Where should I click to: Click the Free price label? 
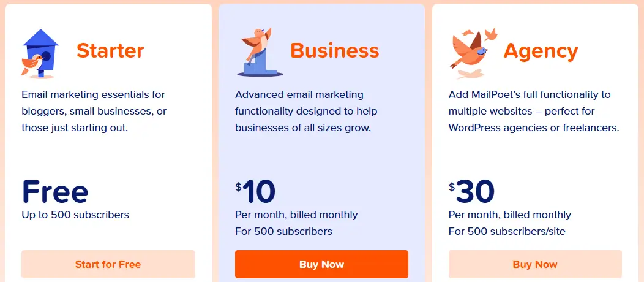pyautogui.click(x=55, y=191)
